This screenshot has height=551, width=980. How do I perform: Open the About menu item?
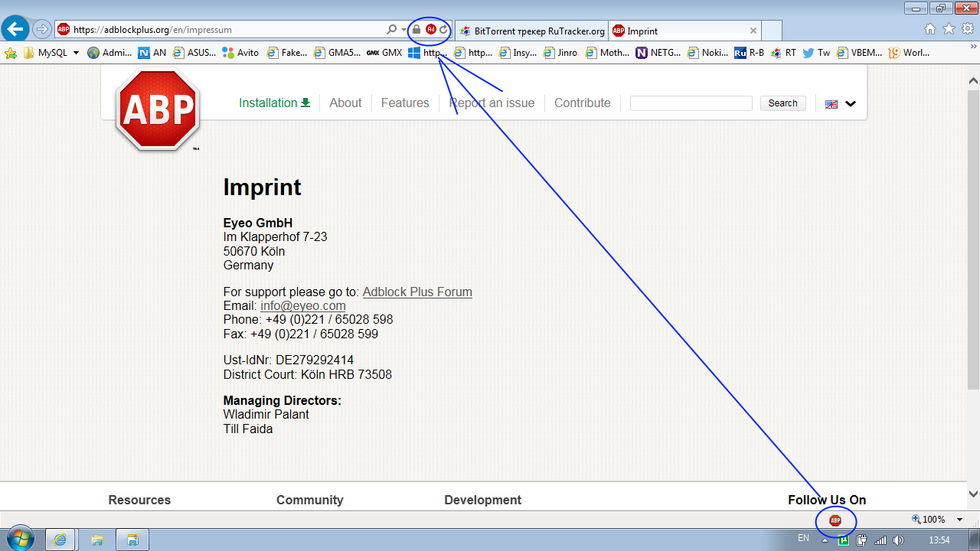coord(345,103)
